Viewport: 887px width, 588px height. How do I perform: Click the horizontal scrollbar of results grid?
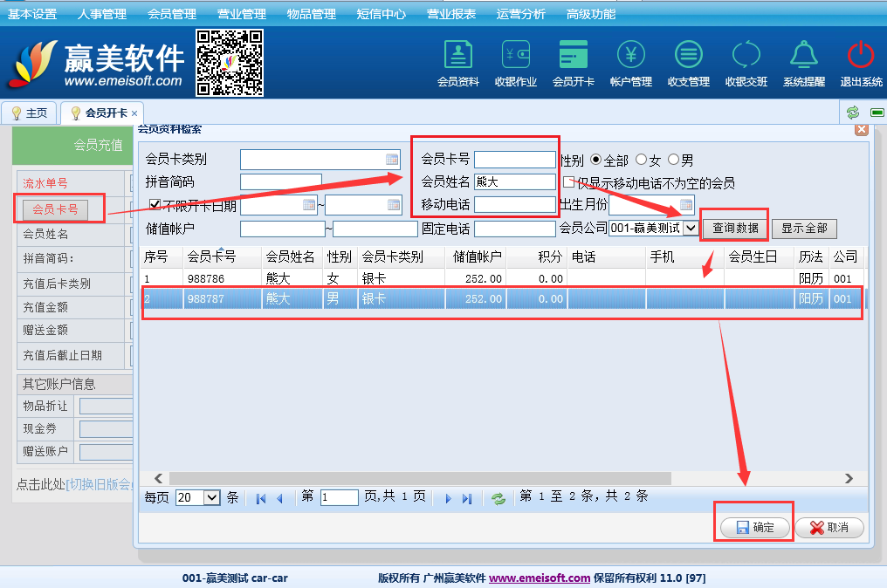(419, 478)
